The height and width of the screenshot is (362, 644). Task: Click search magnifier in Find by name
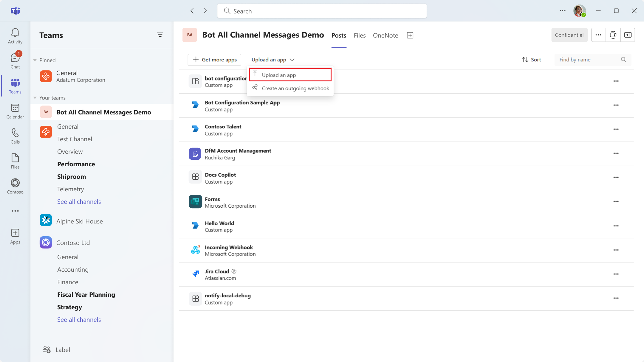(623, 60)
